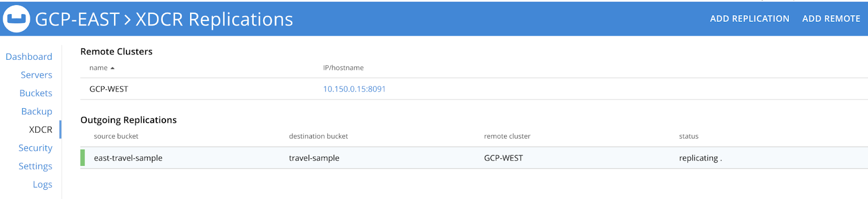Open the Buckets section

[36, 93]
